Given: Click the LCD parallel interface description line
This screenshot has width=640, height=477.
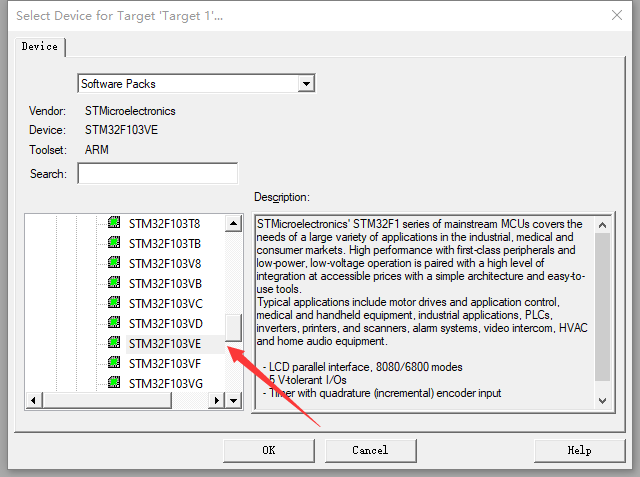Looking at the screenshot, I should point(362,367).
